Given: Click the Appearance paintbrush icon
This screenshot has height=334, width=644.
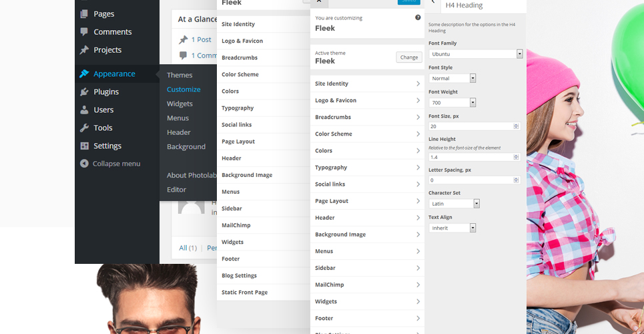Looking at the screenshot, I should click(84, 73).
